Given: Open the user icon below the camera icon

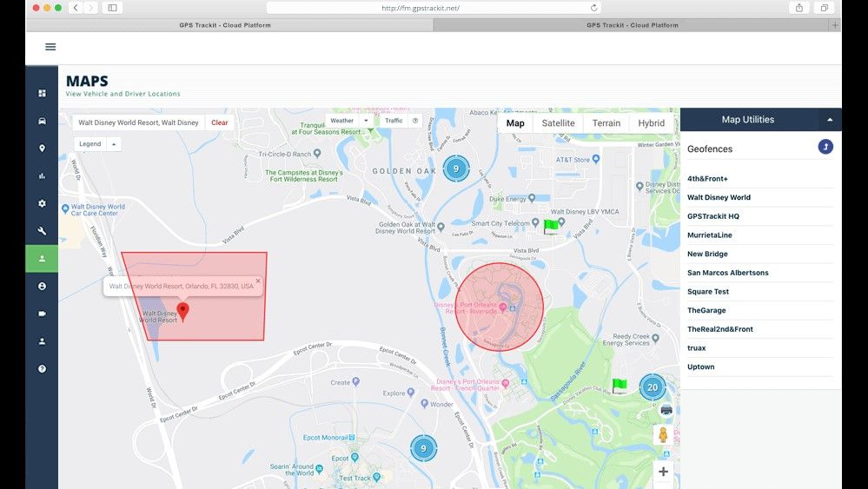Looking at the screenshot, I should click(x=42, y=341).
